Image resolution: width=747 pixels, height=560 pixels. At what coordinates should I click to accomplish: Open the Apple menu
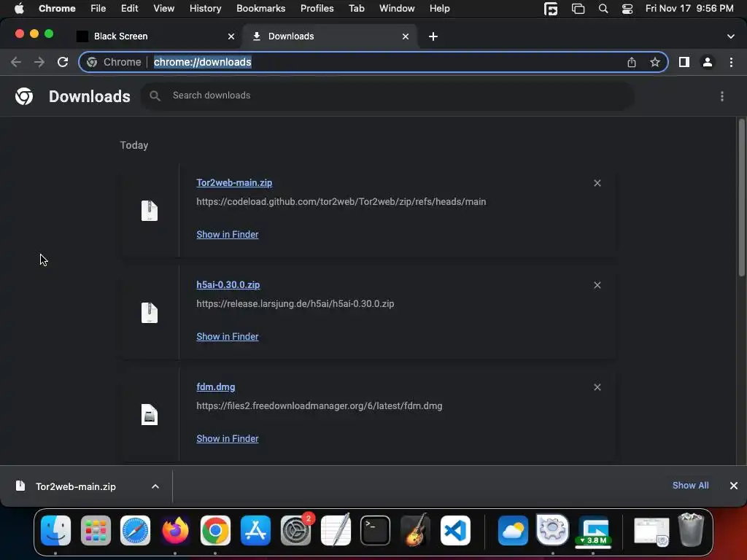pyautogui.click(x=19, y=9)
